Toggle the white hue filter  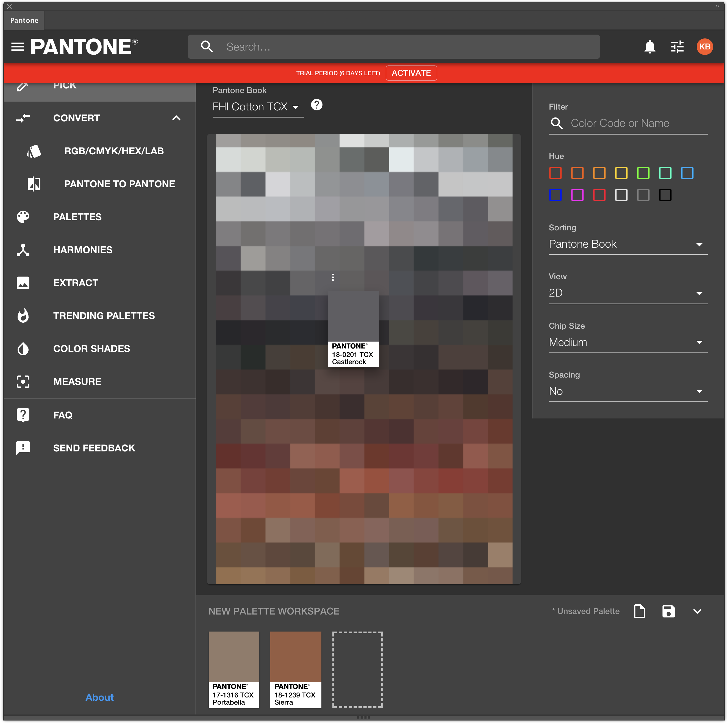tap(621, 195)
